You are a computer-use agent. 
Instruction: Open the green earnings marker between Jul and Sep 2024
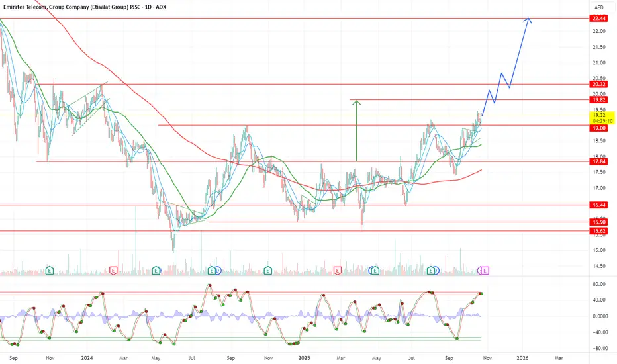pos(212,270)
